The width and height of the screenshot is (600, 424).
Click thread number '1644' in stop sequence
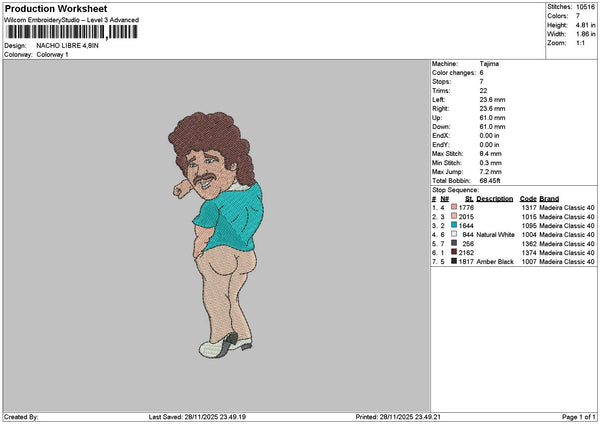point(466,226)
